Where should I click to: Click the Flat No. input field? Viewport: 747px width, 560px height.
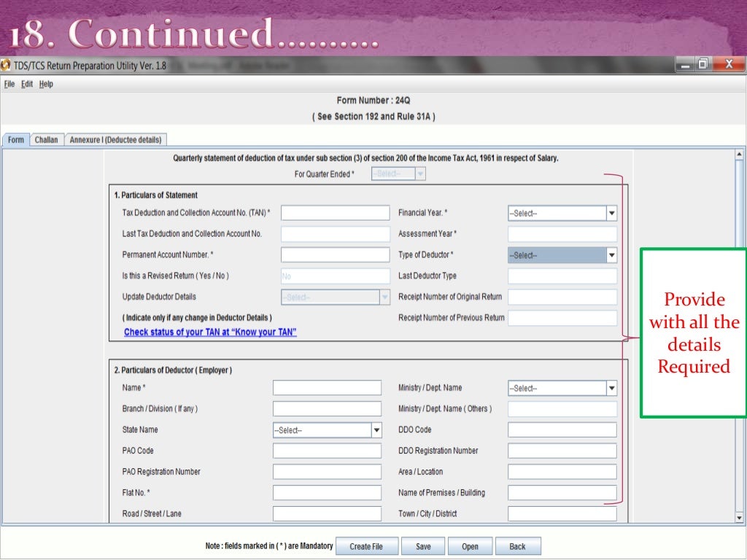328,492
